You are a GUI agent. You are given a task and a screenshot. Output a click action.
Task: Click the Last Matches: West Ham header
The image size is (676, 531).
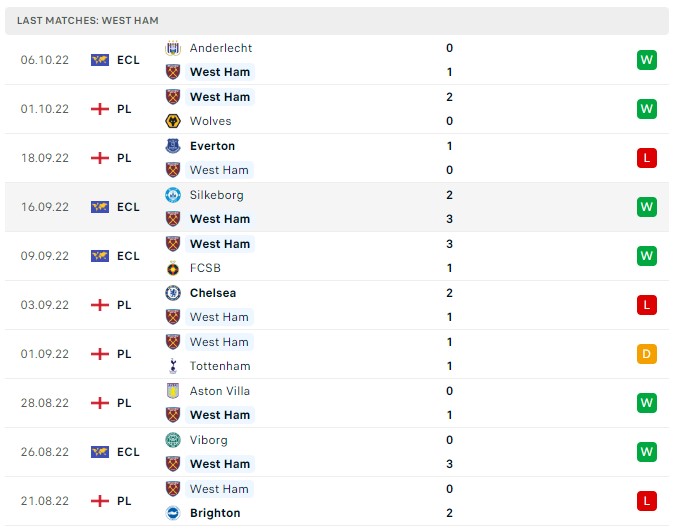(88, 21)
